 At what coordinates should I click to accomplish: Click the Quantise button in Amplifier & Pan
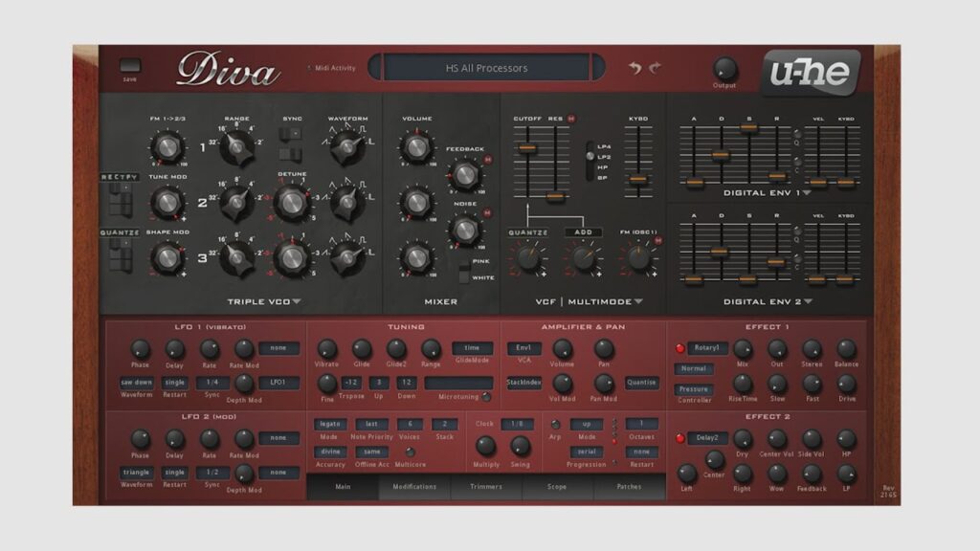click(641, 383)
